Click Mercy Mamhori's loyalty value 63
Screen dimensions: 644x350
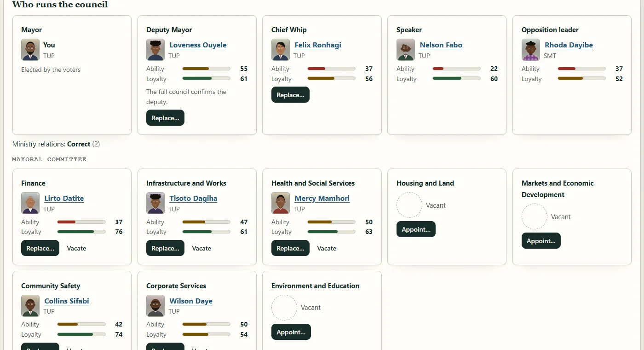tap(369, 232)
